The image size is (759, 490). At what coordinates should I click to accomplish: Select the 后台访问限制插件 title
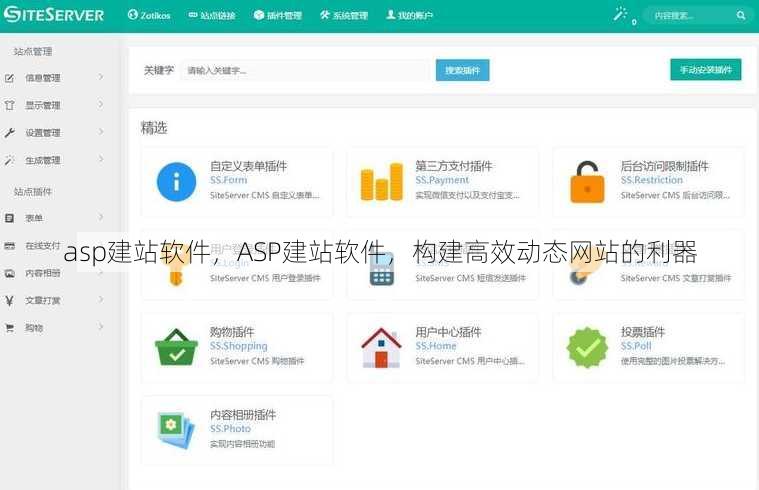[664, 166]
